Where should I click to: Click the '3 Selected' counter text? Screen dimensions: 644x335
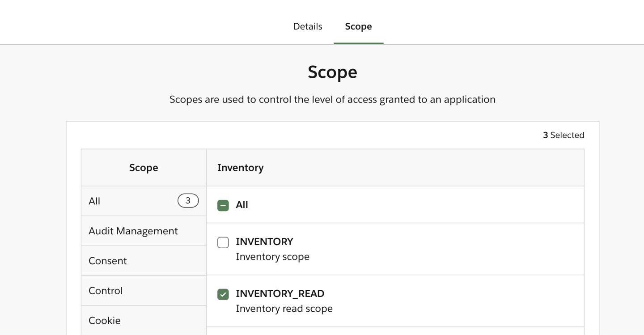point(563,135)
